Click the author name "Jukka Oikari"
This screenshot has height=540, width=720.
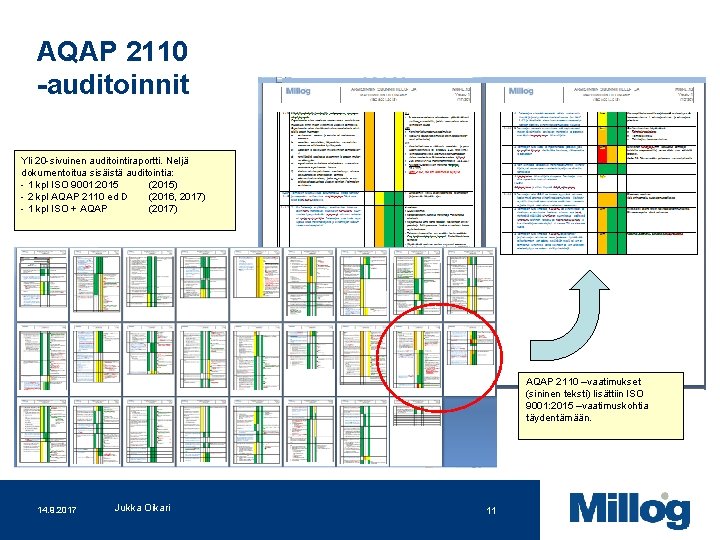pos(142,507)
